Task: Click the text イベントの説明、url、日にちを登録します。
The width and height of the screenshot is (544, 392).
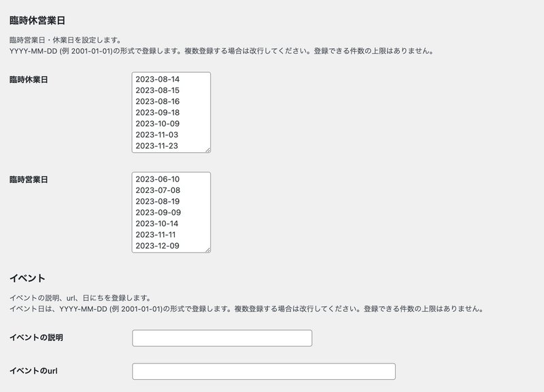Action: (80, 298)
